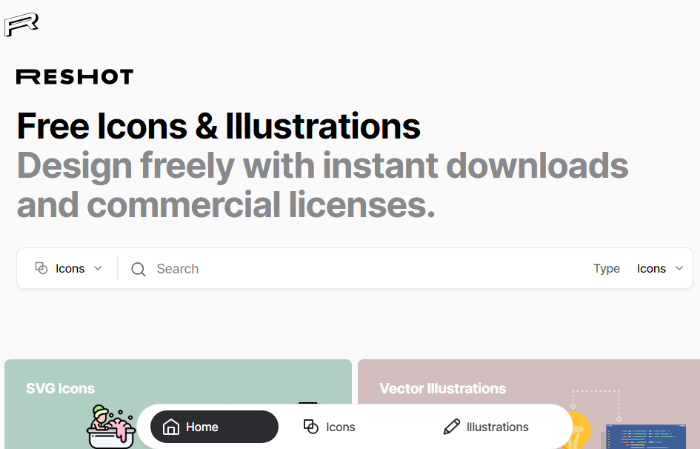Expand the Type Icons dropdown
Image resolution: width=700 pixels, height=449 pixels.
coord(660,269)
